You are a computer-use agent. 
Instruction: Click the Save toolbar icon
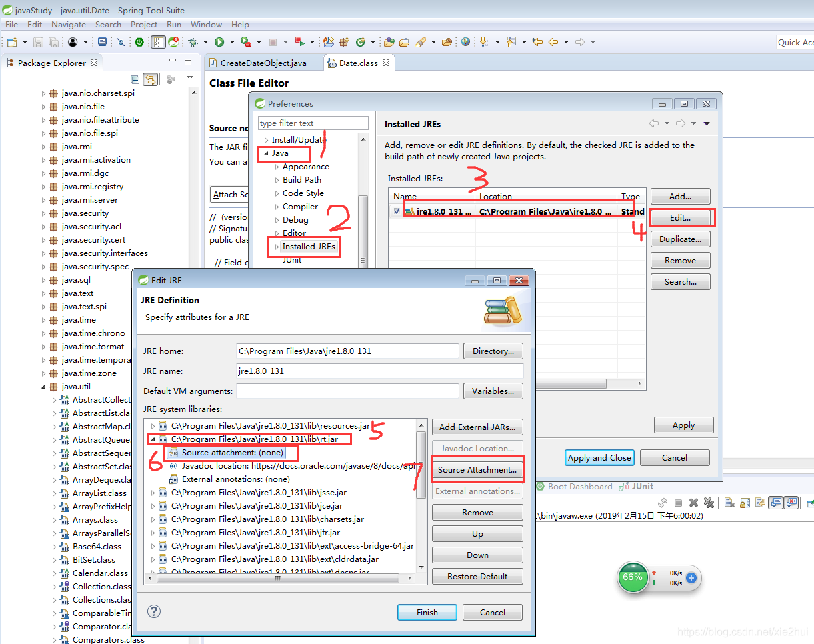(38, 42)
